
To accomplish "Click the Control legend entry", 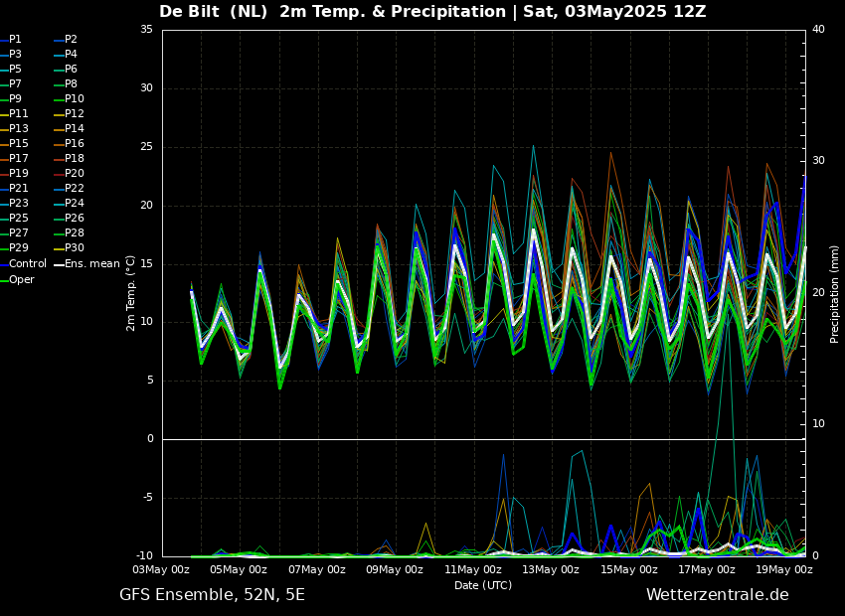I will point(27,264).
